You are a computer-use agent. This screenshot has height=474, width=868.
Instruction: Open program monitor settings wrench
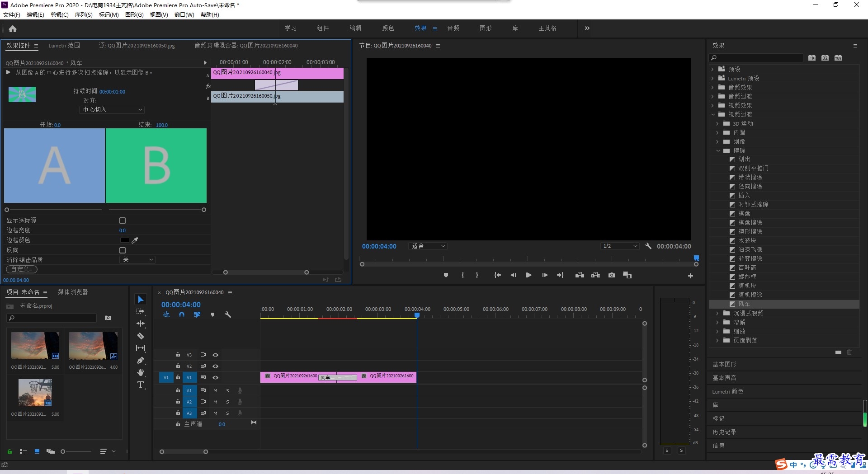point(648,246)
